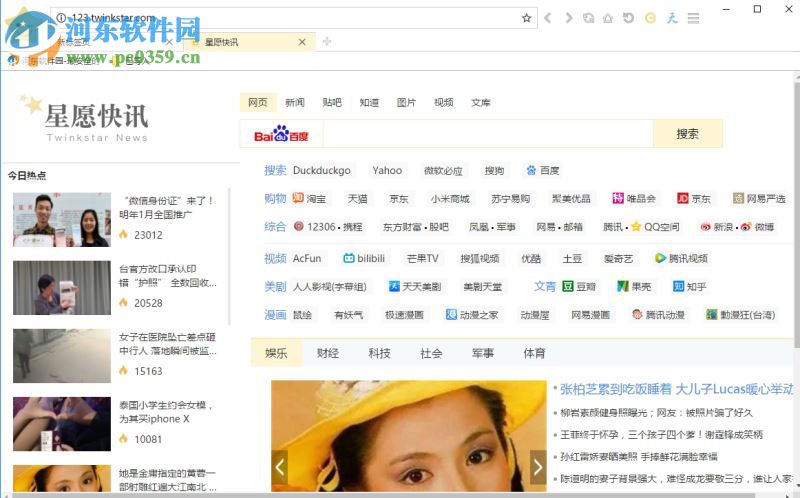Open 小米商城 link
The height and width of the screenshot is (498, 800).
point(449,198)
